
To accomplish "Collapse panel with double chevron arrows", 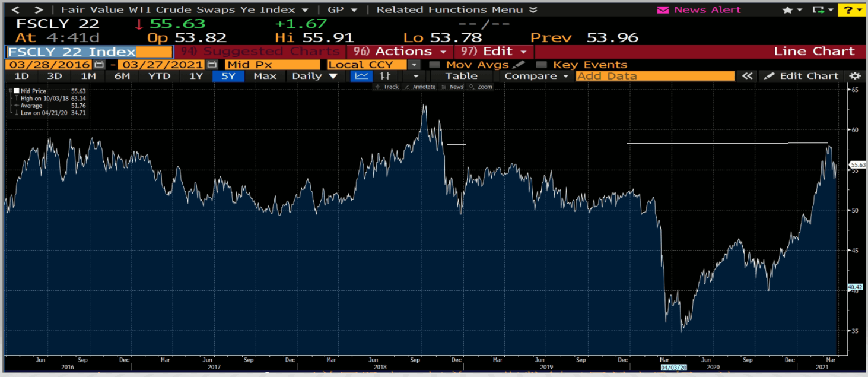I will [x=748, y=76].
